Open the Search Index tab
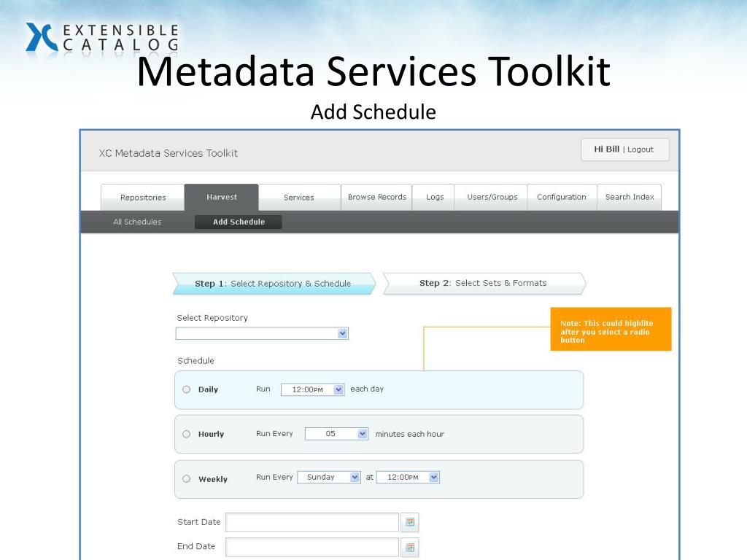The width and height of the screenshot is (747, 560). tap(630, 197)
